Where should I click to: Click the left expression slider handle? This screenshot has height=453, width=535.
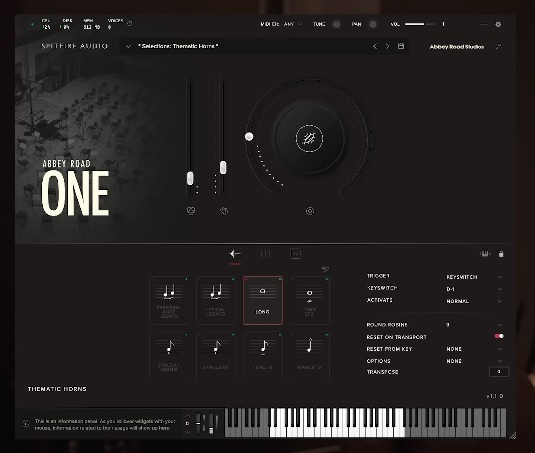(190, 178)
